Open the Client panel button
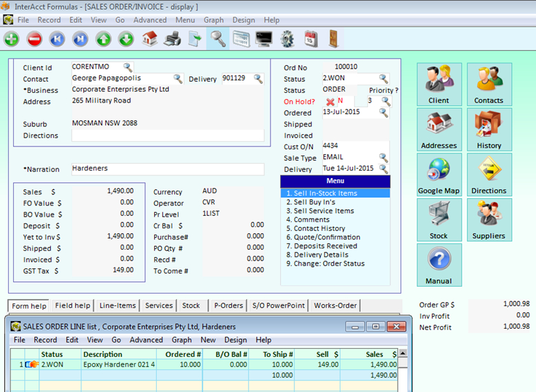536x392 pixels. pyautogui.click(x=439, y=84)
